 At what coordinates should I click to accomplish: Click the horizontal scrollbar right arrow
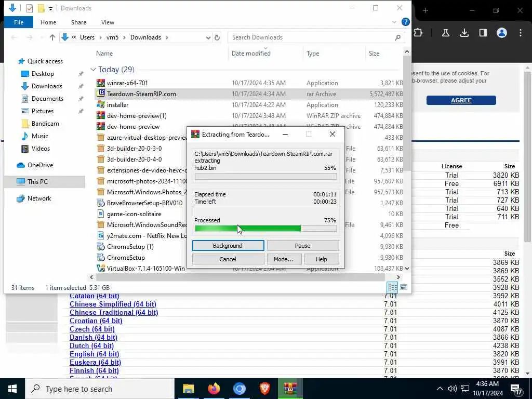[398, 277]
